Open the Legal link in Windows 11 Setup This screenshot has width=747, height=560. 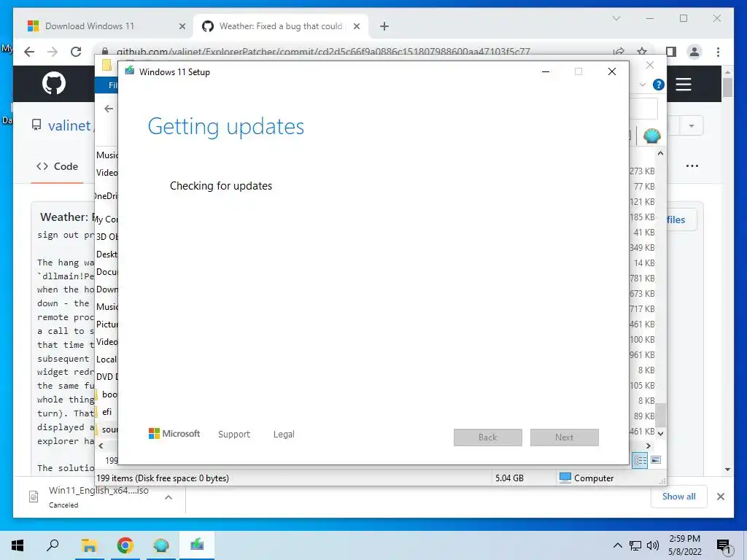[284, 435]
